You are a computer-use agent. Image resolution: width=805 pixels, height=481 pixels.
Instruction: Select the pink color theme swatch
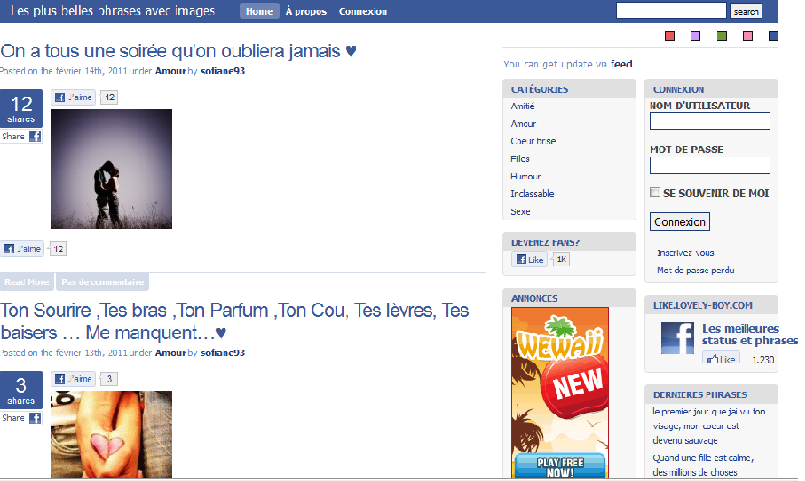[748, 36]
